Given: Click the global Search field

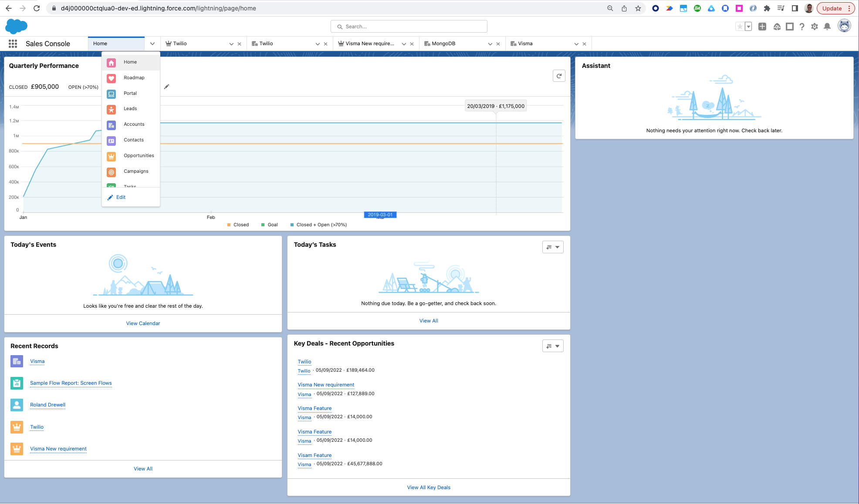Looking at the screenshot, I should 409,27.
